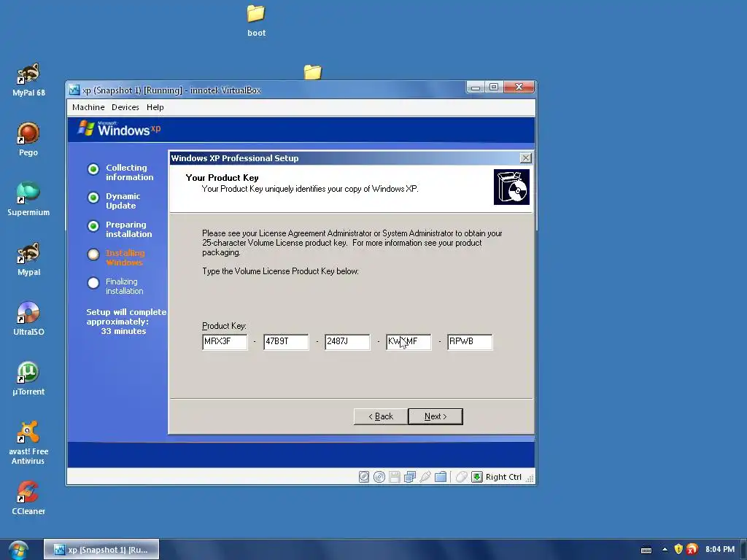The width and height of the screenshot is (747, 560).
Task: Click the USB devices status icon
Action: click(x=425, y=477)
